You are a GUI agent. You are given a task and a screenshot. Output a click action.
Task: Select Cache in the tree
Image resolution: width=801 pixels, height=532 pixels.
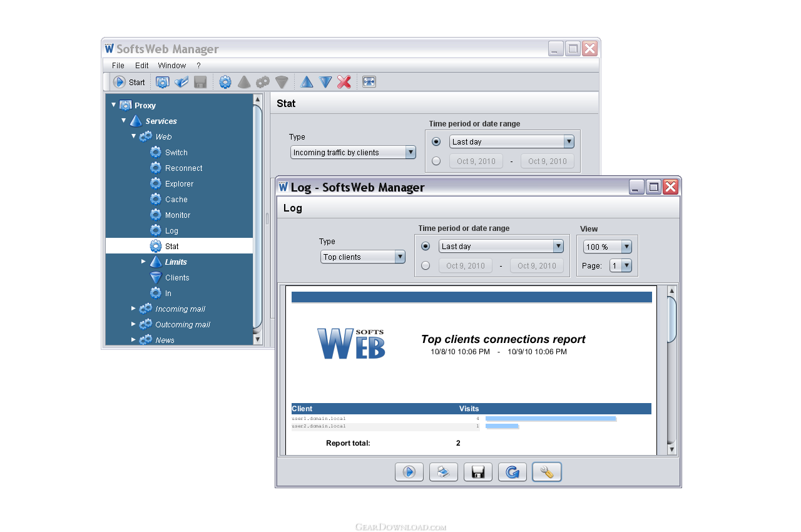pyautogui.click(x=169, y=199)
